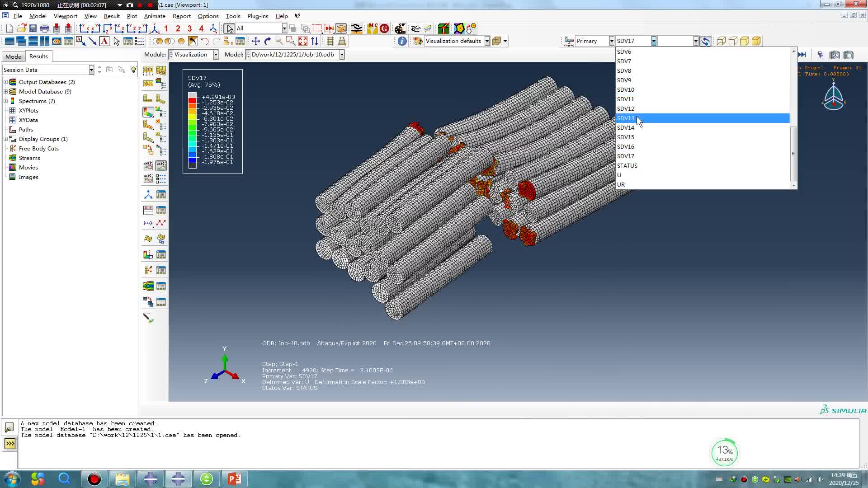Select SDV14 from the dropdown list
Viewport: 868px width, 488px height.
click(x=703, y=127)
